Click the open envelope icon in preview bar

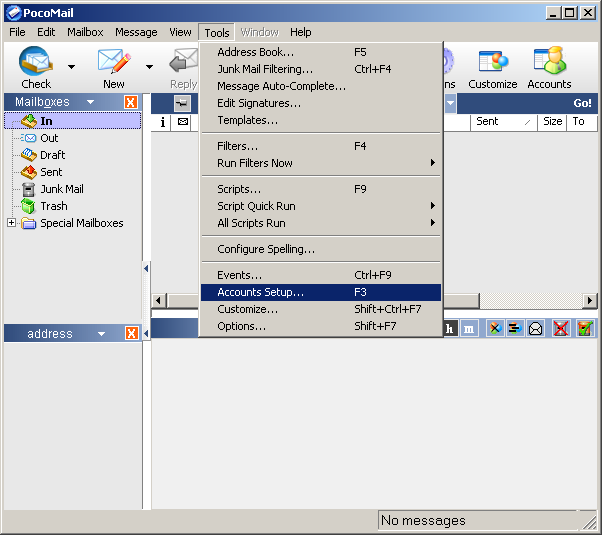(x=536, y=328)
